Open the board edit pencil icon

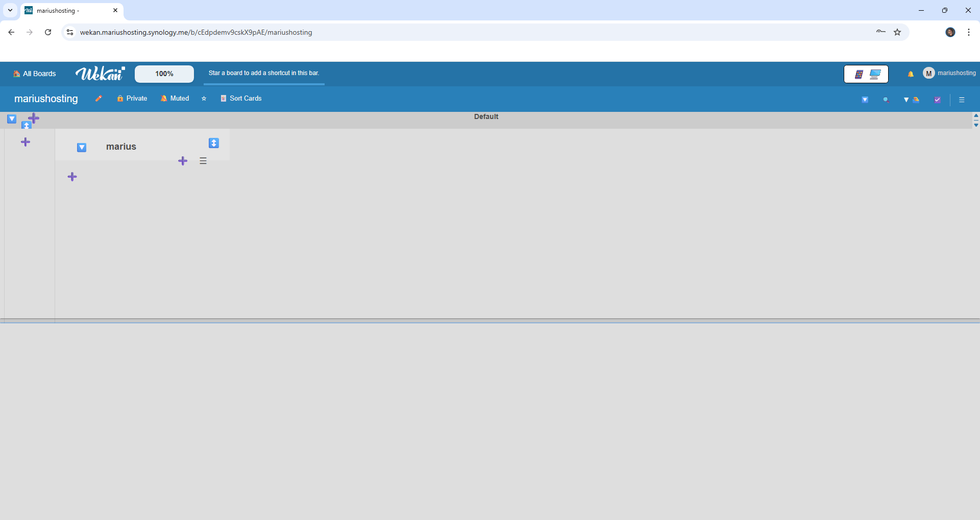(98, 99)
